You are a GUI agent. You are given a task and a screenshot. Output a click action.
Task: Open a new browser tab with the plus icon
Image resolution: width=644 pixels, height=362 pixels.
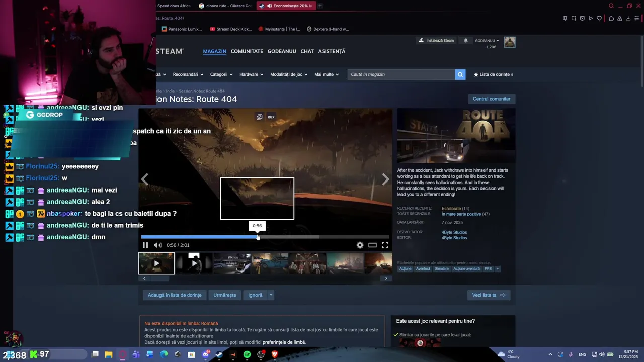point(320,6)
